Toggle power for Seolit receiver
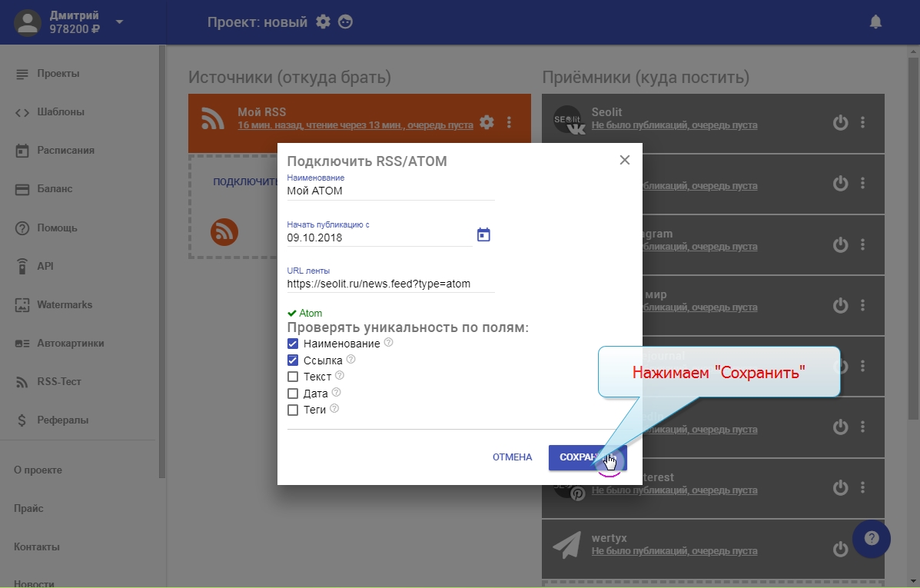 tap(840, 122)
